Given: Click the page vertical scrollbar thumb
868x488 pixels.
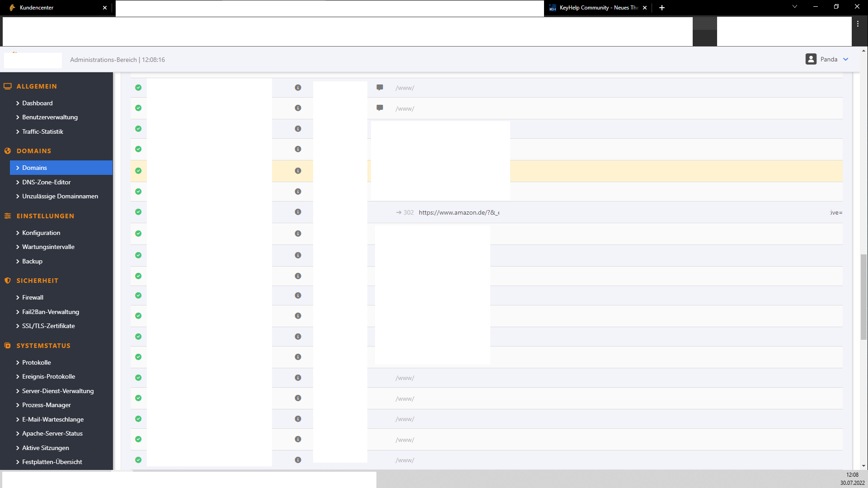Looking at the screenshot, I should click(863, 297).
